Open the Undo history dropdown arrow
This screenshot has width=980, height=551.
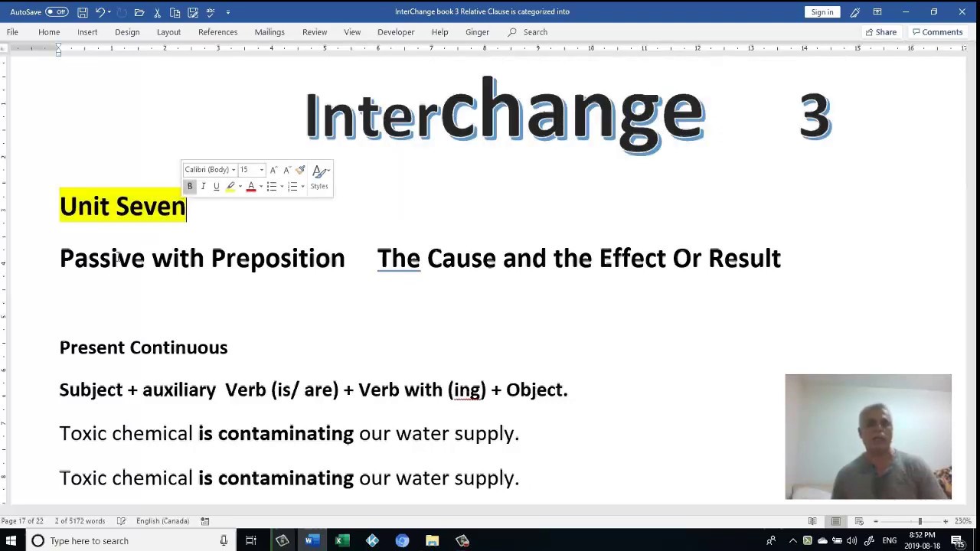(109, 11)
